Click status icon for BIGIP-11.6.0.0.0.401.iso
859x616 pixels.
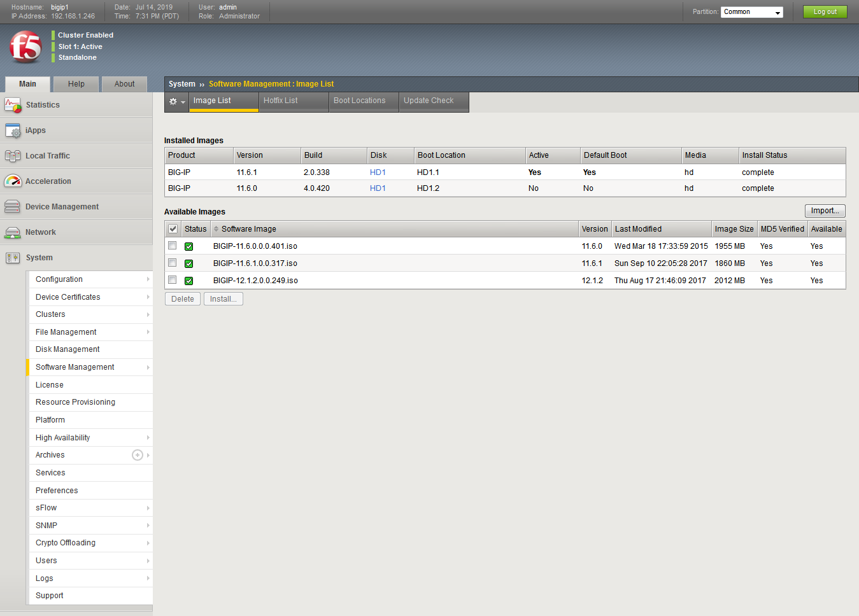[189, 246]
